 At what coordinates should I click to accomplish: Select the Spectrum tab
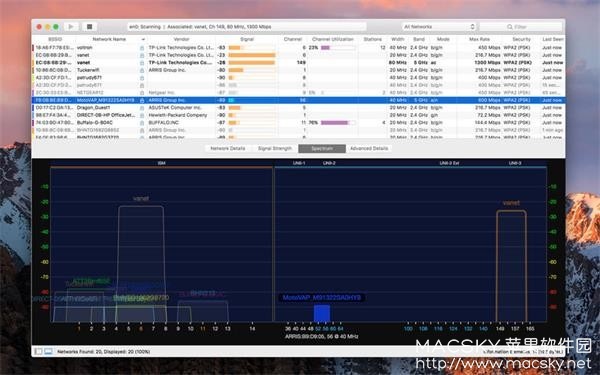322,148
